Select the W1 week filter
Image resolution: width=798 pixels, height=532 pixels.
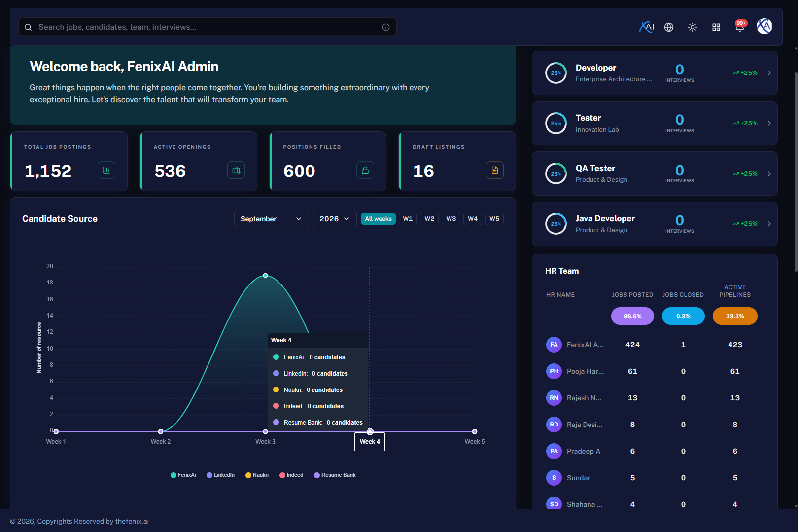point(408,219)
